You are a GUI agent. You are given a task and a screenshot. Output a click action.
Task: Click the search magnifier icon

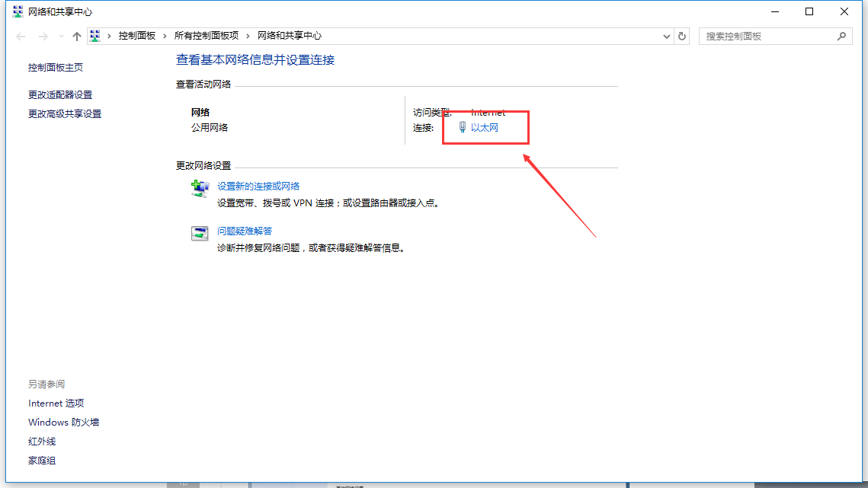click(841, 36)
